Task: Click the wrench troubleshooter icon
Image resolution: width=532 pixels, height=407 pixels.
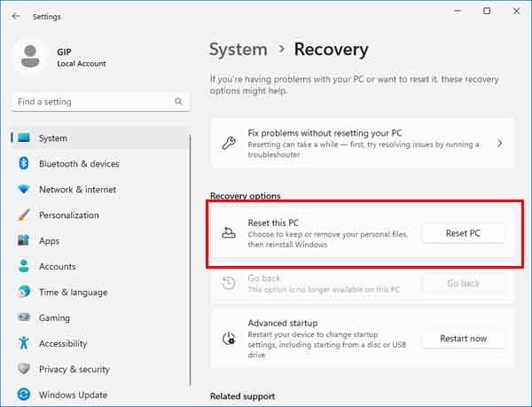Action: (x=229, y=143)
